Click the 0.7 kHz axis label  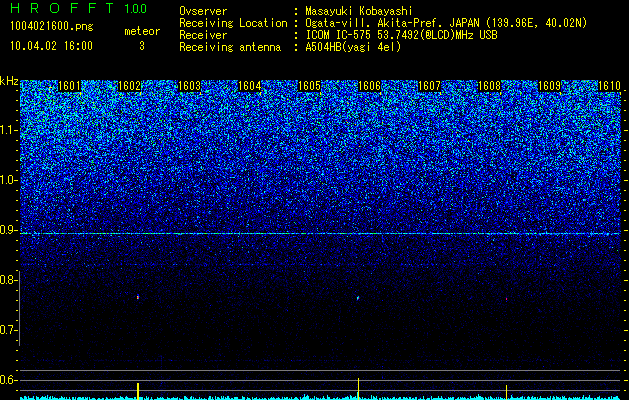coord(8,330)
